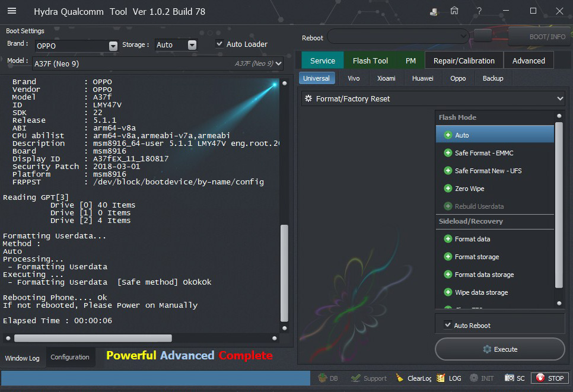Select the Xioami sub-tab

(x=386, y=78)
